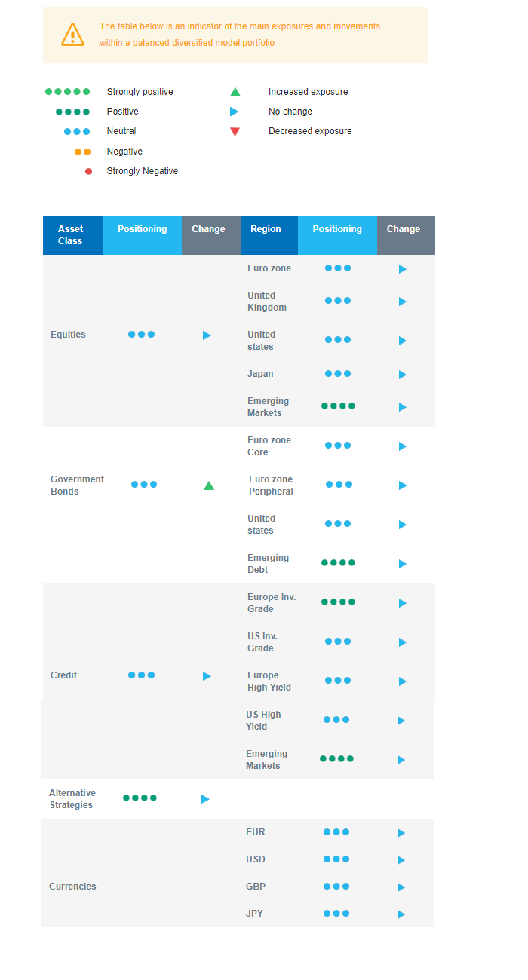Screen dimensions: 528x980
Task: Click the Japan region change arrow
Action: tap(402, 375)
